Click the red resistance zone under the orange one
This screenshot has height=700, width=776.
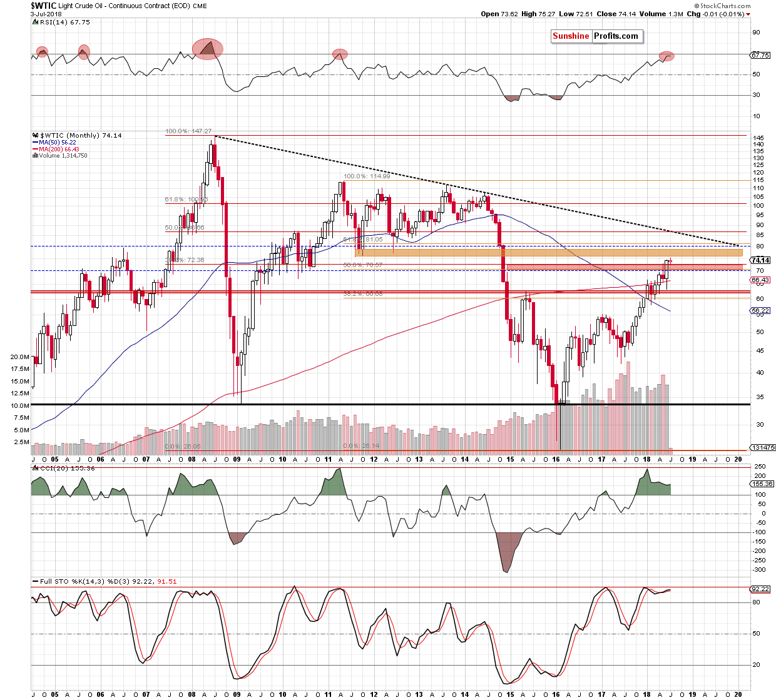pyautogui.click(x=624, y=267)
